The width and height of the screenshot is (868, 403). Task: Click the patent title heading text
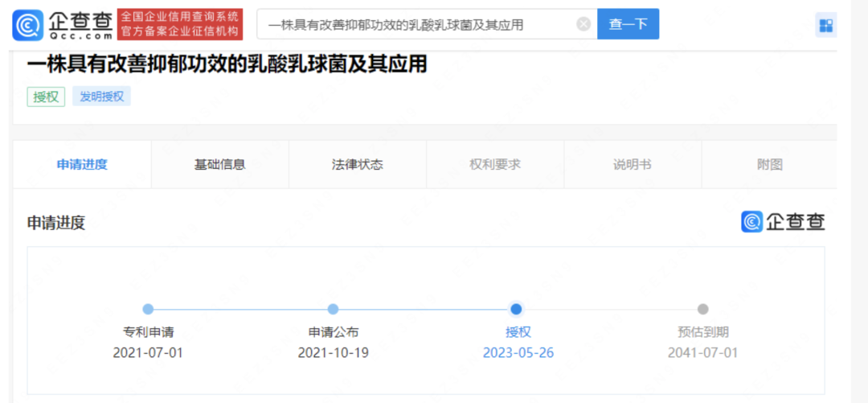(227, 64)
